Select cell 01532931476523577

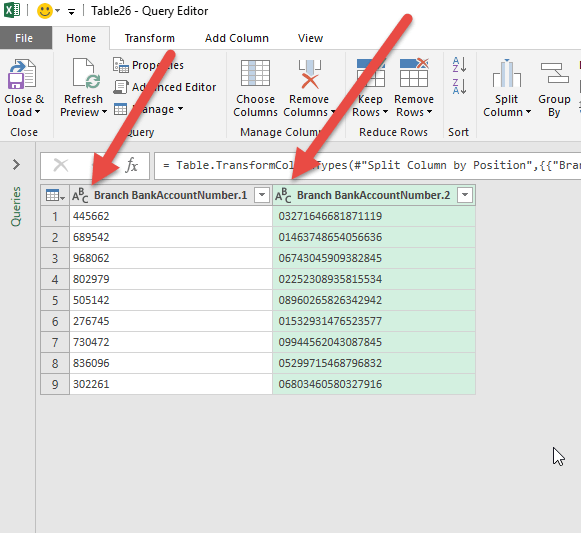point(374,321)
